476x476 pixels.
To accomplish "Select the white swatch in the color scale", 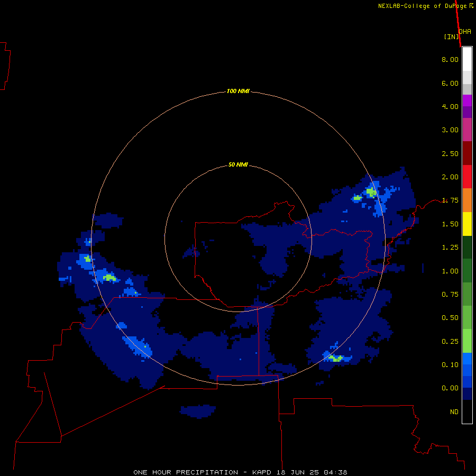I will coord(467,59).
